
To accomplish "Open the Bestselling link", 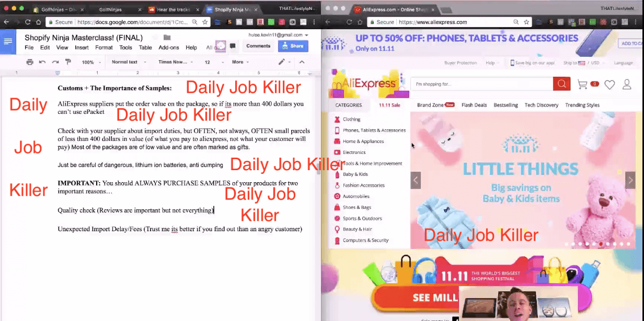I will tap(506, 105).
